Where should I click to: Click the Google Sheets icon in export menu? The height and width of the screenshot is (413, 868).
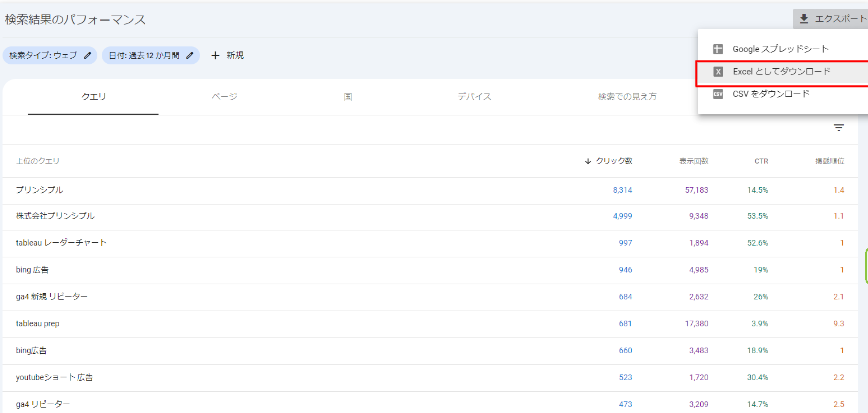717,49
